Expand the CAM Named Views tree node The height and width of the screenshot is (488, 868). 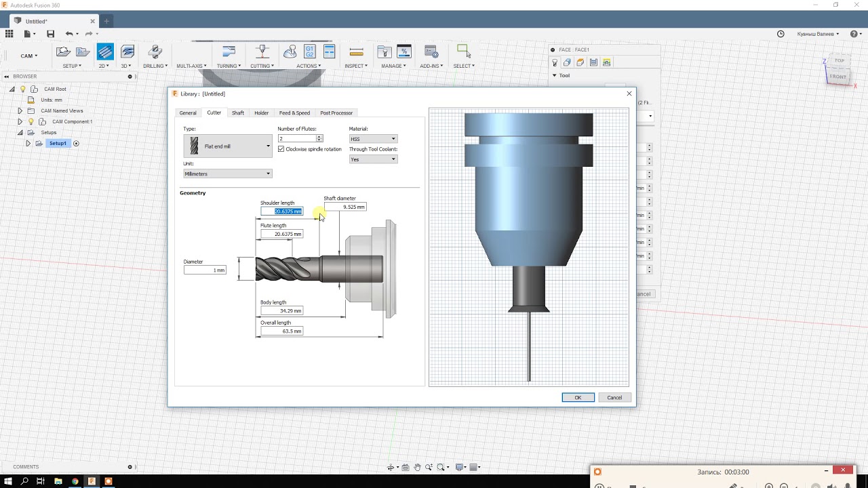tap(20, 110)
